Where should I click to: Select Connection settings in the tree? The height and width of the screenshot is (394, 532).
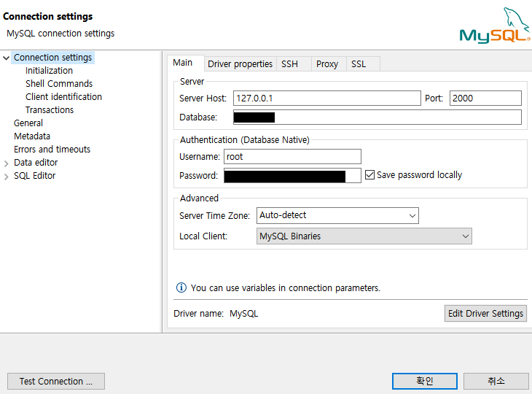53,58
